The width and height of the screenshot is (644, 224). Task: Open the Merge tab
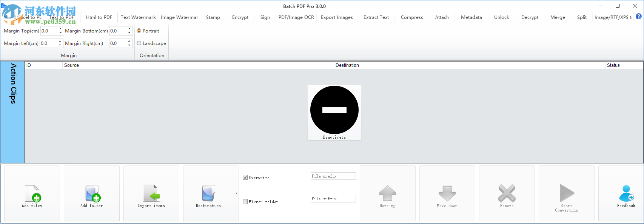(x=558, y=17)
